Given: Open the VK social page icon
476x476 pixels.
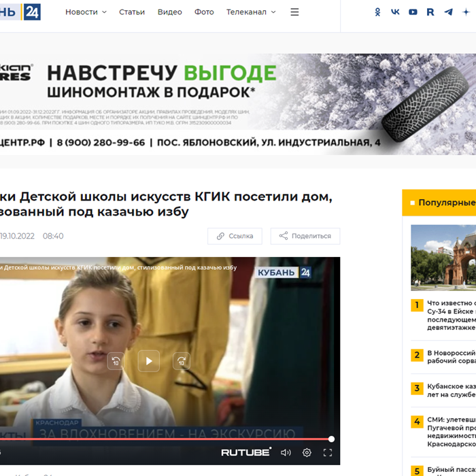Looking at the screenshot, I should pyautogui.click(x=395, y=12).
